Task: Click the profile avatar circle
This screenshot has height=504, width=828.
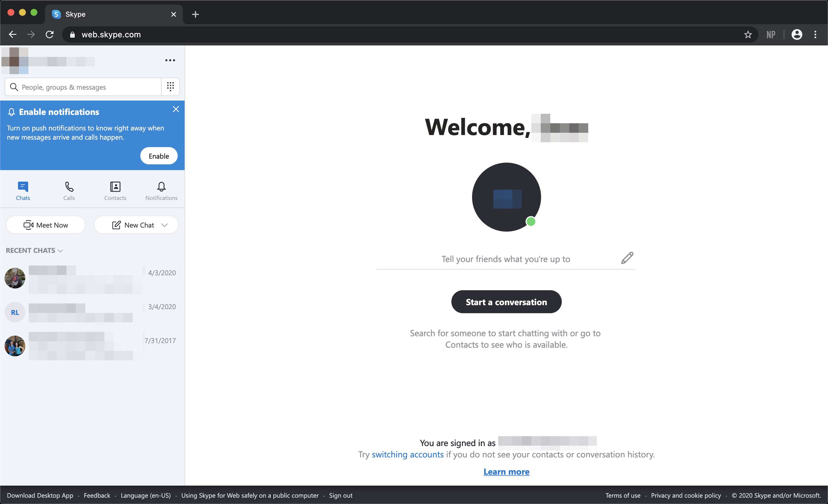Action: [x=506, y=197]
